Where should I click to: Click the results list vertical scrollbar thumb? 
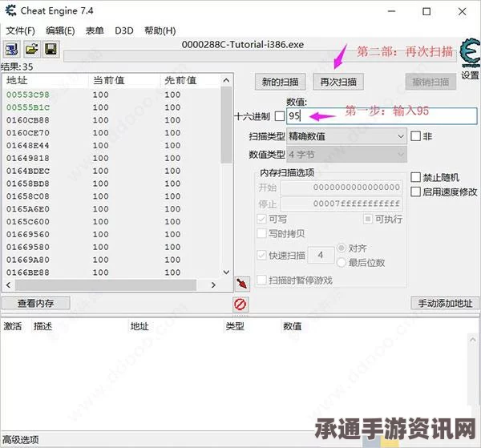pos(226,125)
